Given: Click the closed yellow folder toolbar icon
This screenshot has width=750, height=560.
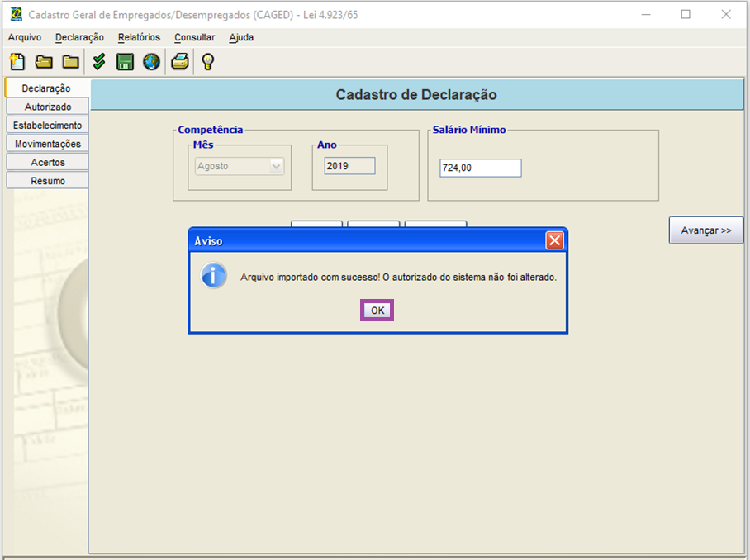Looking at the screenshot, I should point(71,62).
